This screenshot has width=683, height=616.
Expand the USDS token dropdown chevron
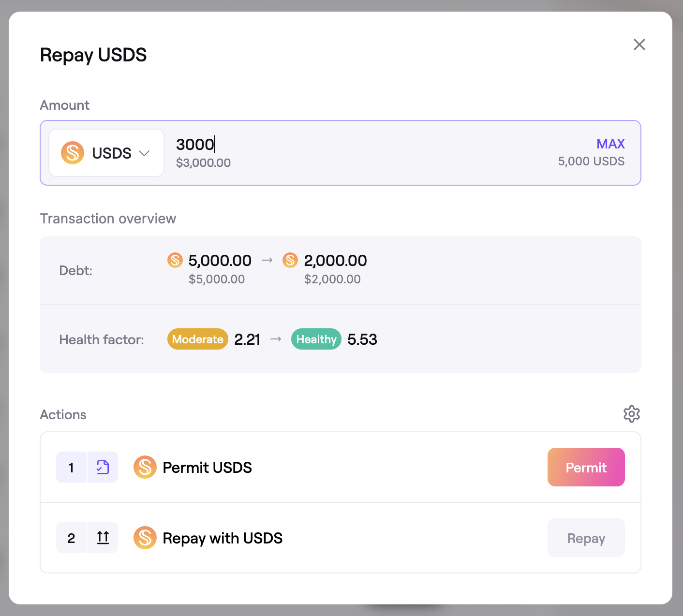pos(144,153)
